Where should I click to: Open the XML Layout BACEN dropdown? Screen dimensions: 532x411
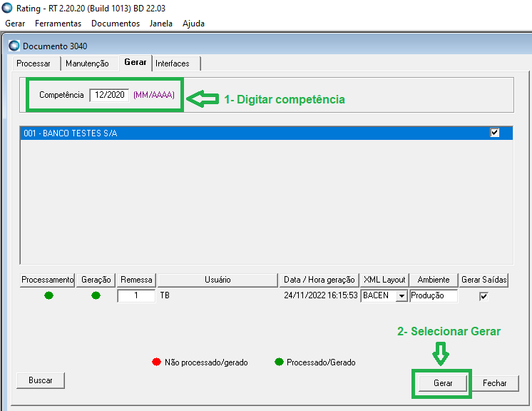401,295
